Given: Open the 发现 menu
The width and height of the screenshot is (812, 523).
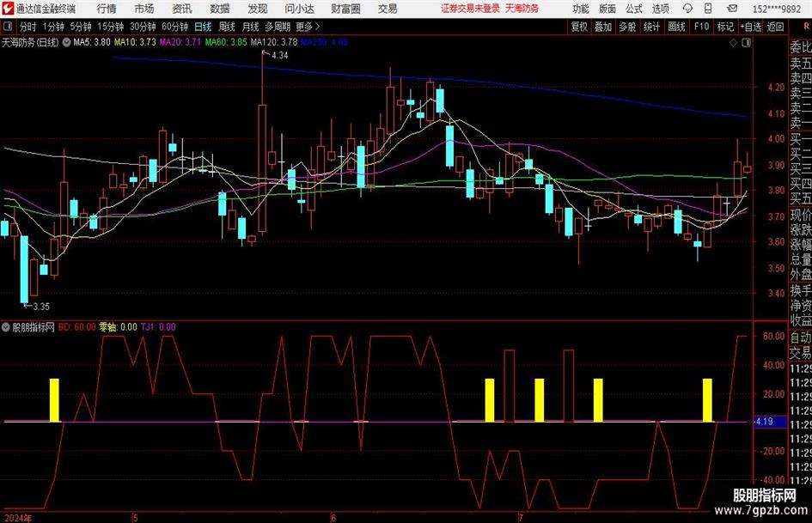Looking at the screenshot, I should (258, 9).
